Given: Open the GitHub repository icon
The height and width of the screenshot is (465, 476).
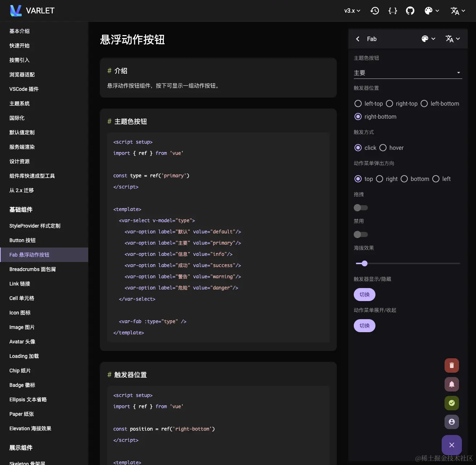Looking at the screenshot, I should [x=410, y=10].
